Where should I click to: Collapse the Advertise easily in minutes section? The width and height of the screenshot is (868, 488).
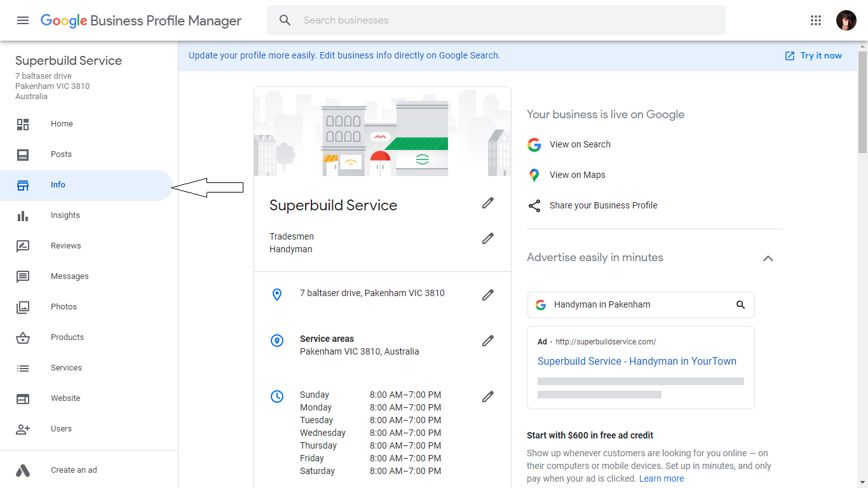(x=768, y=259)
